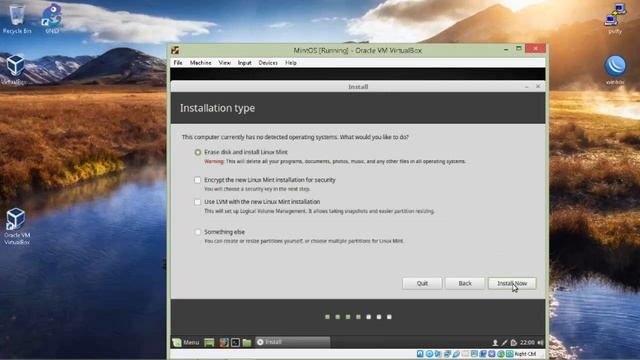Open the Input menu in VirtualBox
This screenshot has height=360, width=640.
click(x=244, y=63)
